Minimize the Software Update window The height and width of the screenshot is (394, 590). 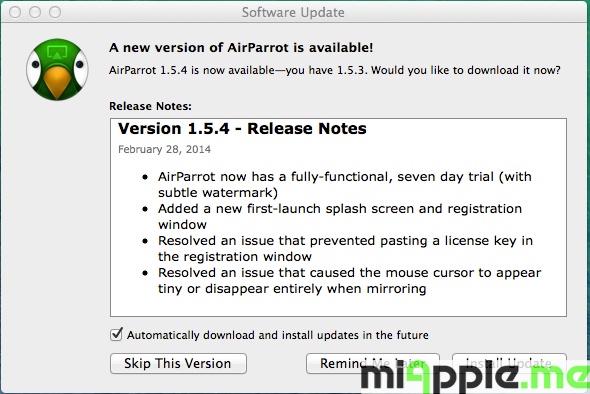[x=35, y=12]
